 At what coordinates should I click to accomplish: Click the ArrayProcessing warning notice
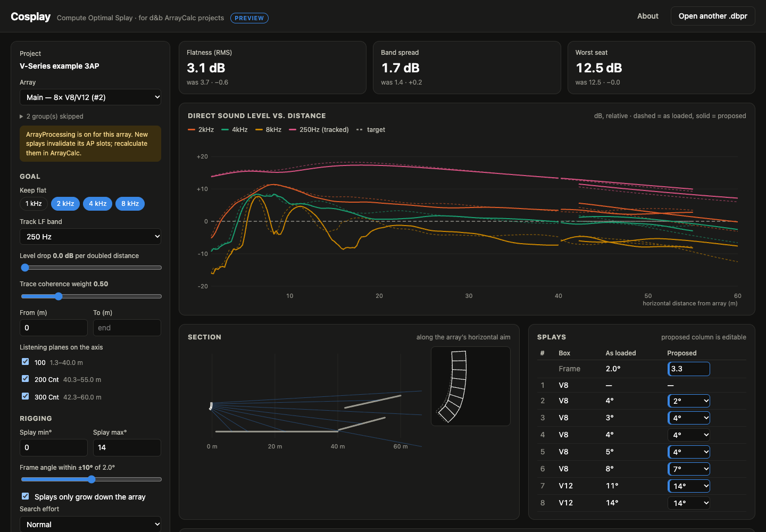pos(90,144)
